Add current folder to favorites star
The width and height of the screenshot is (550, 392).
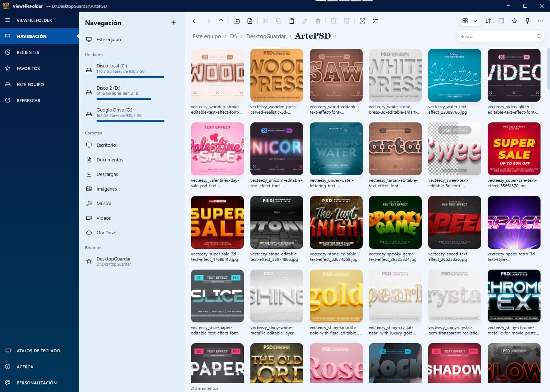pos(514,21)
